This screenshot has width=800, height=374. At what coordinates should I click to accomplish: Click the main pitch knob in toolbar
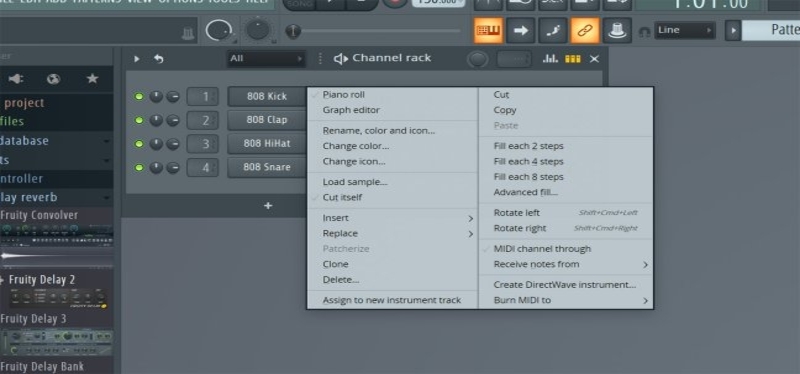click(258, 31)
